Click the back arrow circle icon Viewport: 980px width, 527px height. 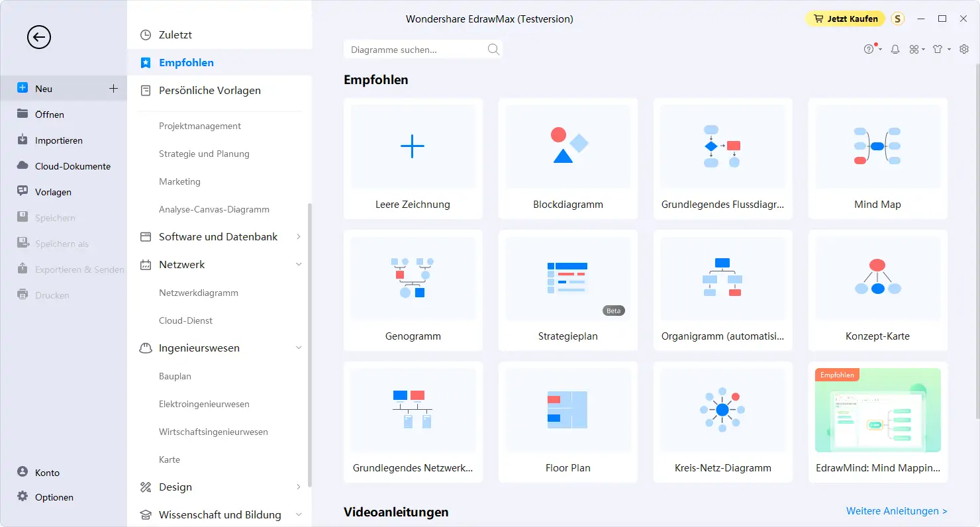tap(39, 37)
